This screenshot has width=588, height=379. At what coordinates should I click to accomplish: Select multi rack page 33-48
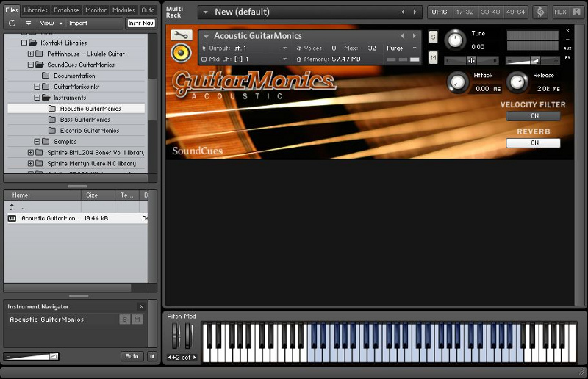[x=490, y=12]
